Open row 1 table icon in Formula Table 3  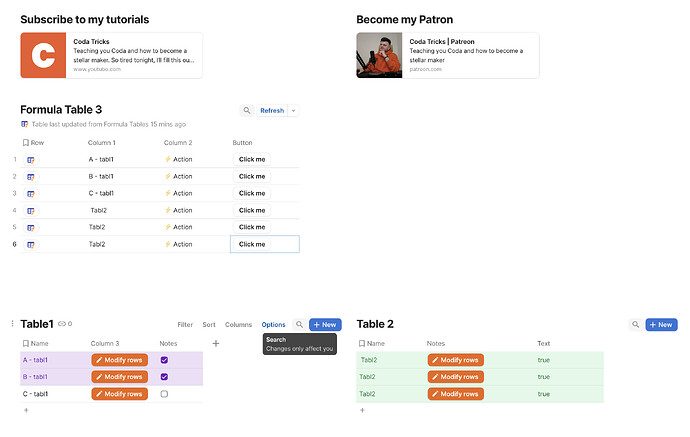(x=31, y=160)
